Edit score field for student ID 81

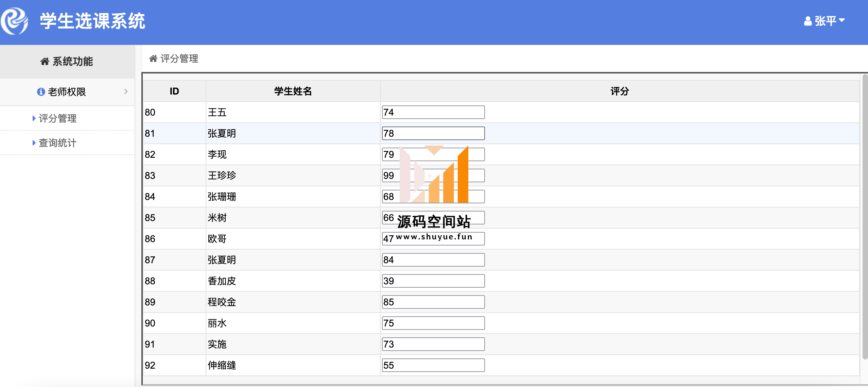click(x=433, y=133)
